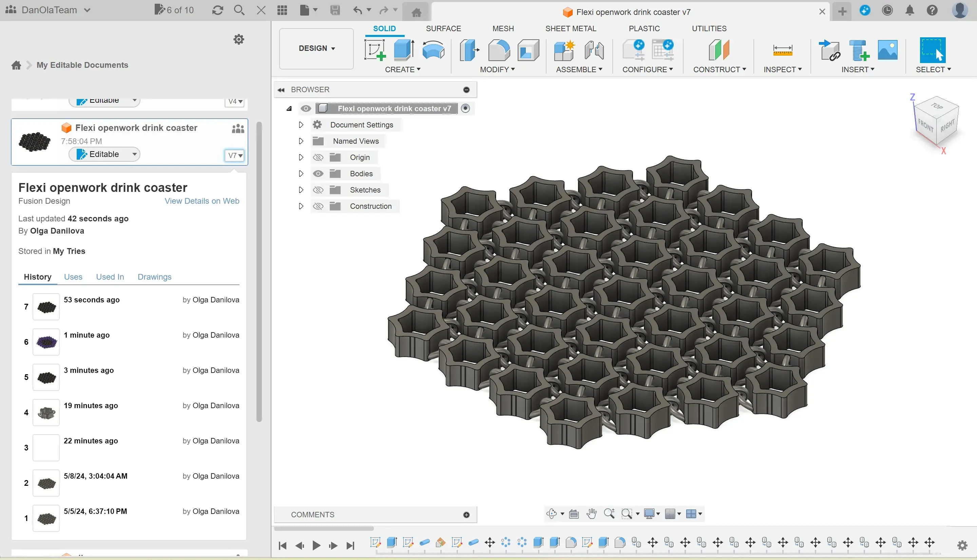The height and width of the screenshot is (560, 977).
Task: Expand the COMMENTS panel
Action: (466, 515)
